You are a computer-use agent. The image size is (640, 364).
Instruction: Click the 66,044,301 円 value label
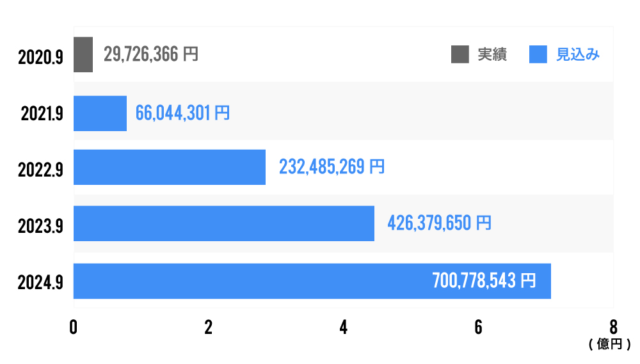[x=182, y=113]
